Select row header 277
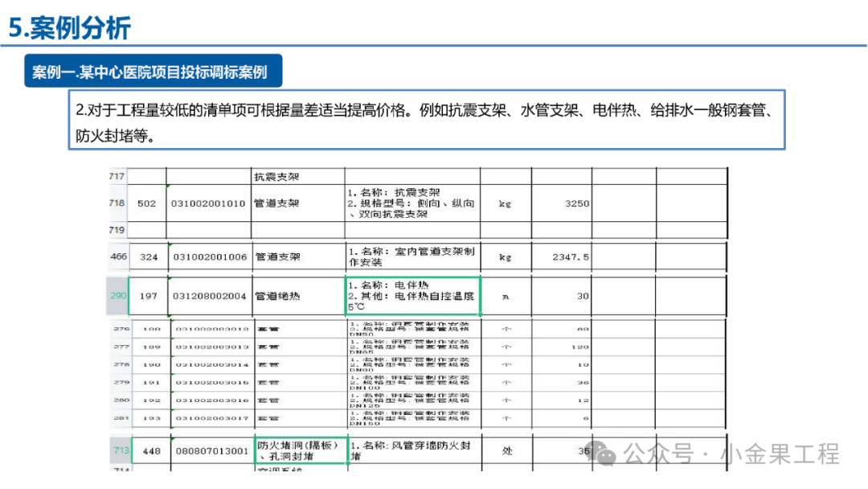This screenshot has height=489, width=868. coord(121,347)
